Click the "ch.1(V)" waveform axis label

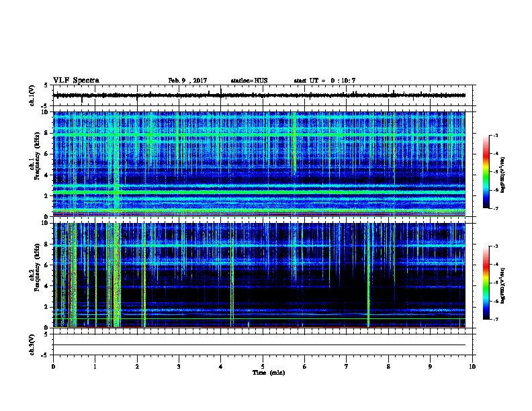coord(32,95)
